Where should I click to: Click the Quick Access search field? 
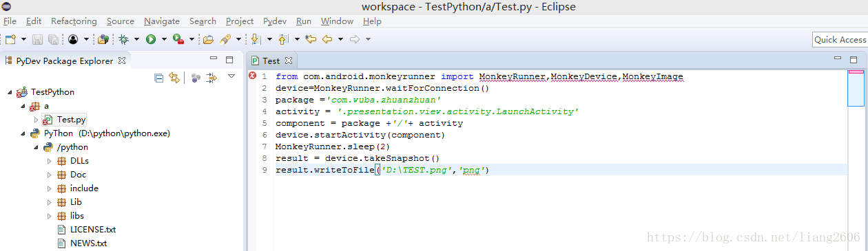(840, 40)
